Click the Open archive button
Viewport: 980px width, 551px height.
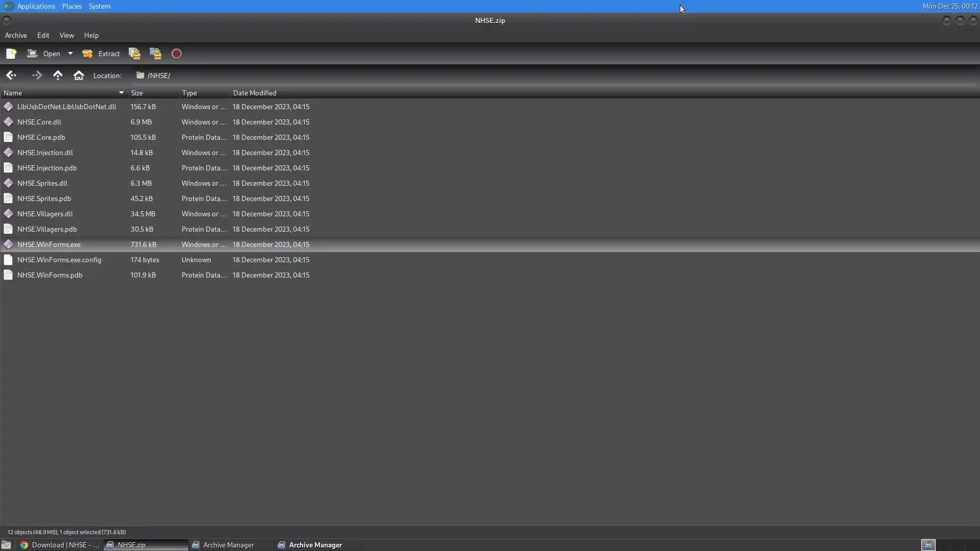pos(44,54)
